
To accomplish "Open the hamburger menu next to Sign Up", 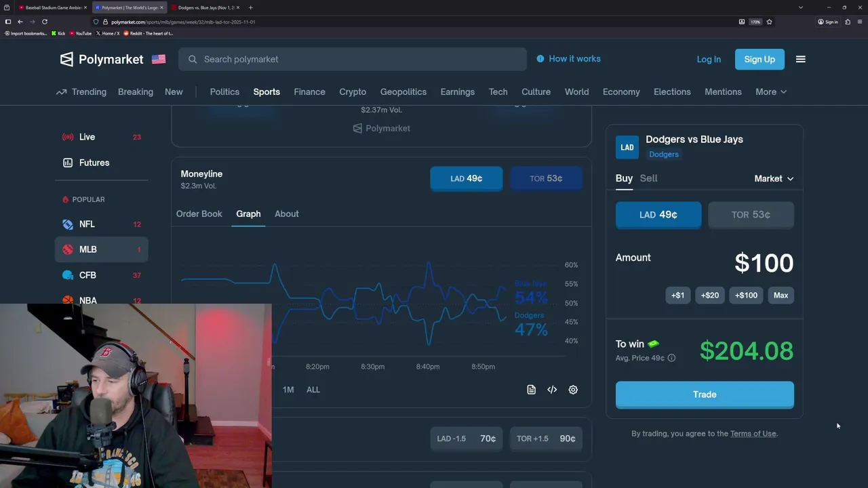I will [x=800, y=59].
